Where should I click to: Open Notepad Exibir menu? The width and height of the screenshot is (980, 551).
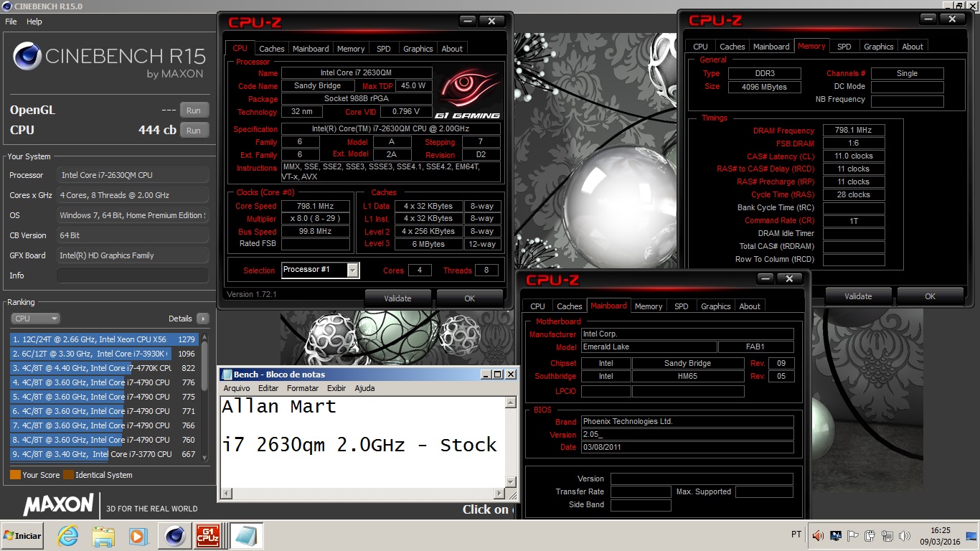[x=336, y=388]
